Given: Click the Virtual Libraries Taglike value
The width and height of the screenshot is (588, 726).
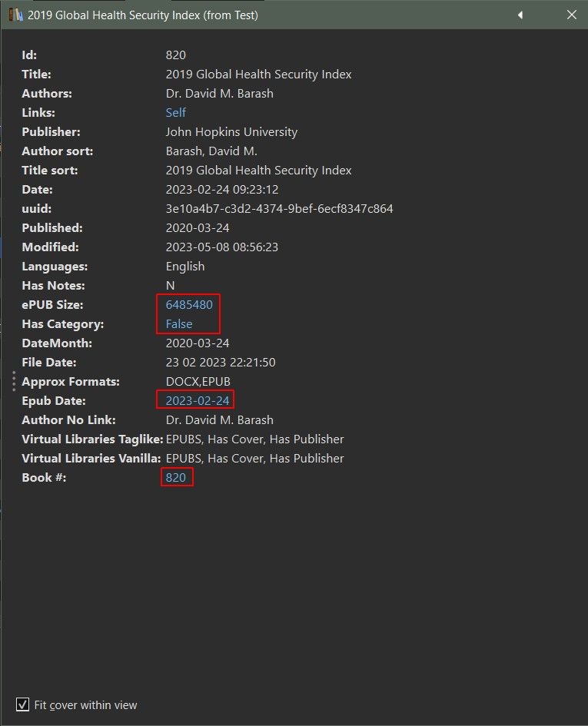Looking at the screenshot, I should tap(254, 439).
